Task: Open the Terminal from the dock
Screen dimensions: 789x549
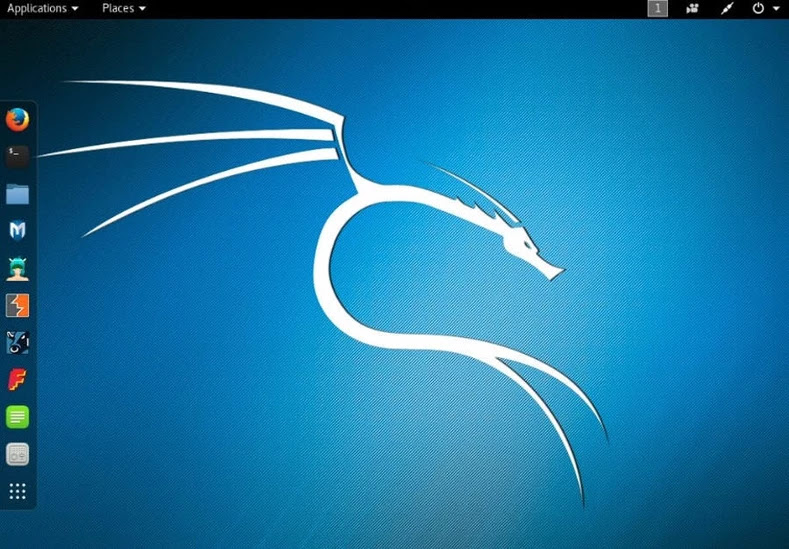Action: point(17,156)
